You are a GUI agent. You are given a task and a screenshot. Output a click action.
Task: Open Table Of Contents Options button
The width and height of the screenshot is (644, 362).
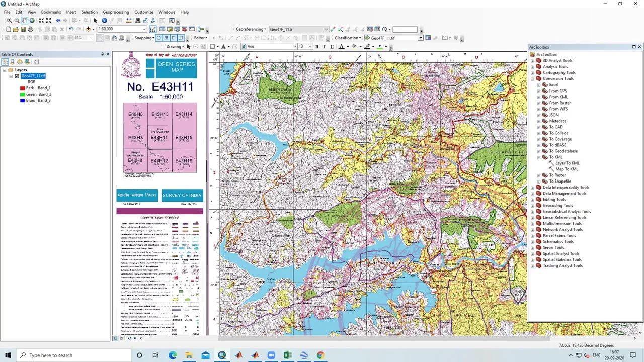pos(36,62)
